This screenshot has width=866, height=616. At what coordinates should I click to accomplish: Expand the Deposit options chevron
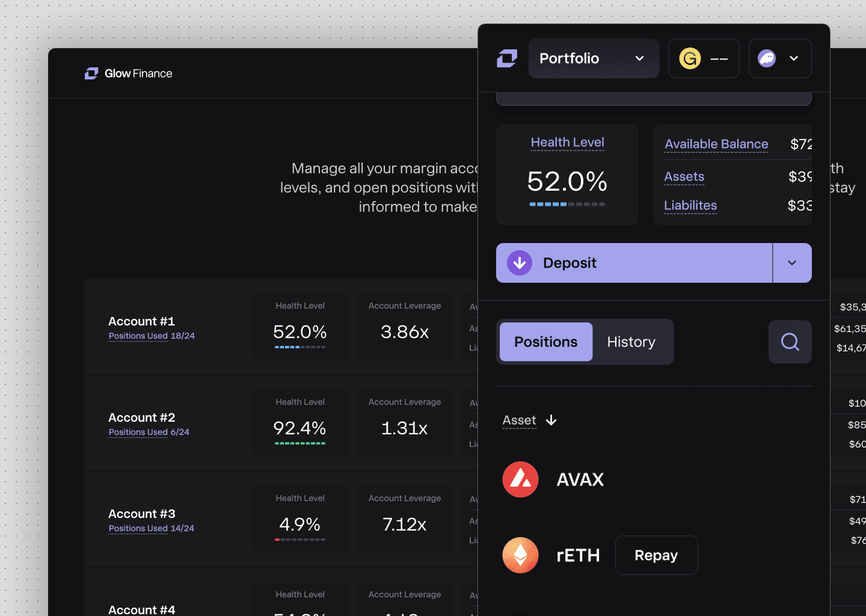[792, 263]
